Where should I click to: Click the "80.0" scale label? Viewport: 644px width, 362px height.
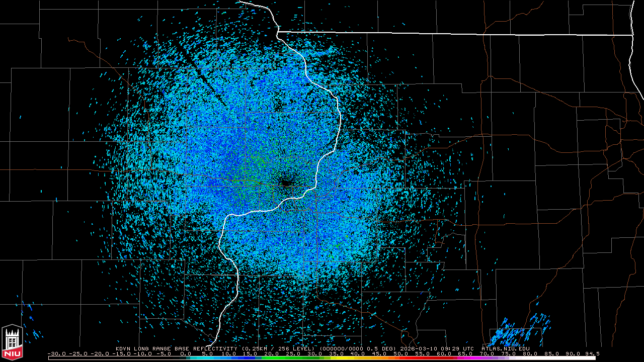(531, 353)
